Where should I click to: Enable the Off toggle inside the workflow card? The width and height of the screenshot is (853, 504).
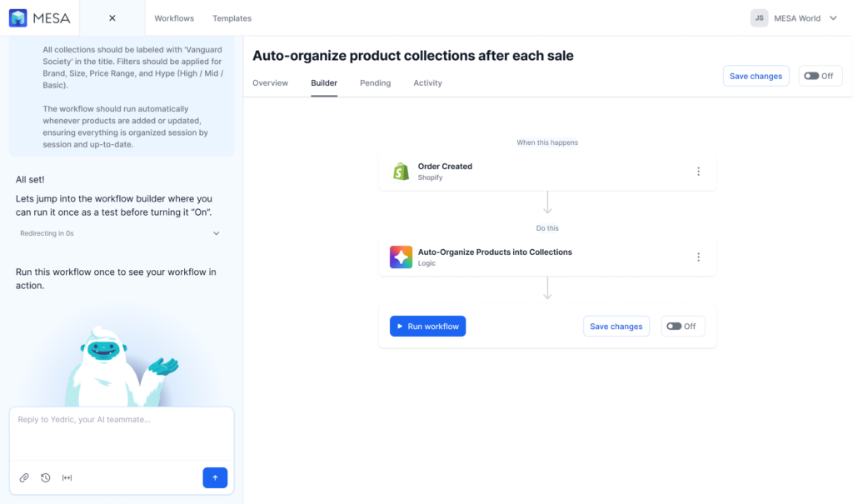(682, 326)
